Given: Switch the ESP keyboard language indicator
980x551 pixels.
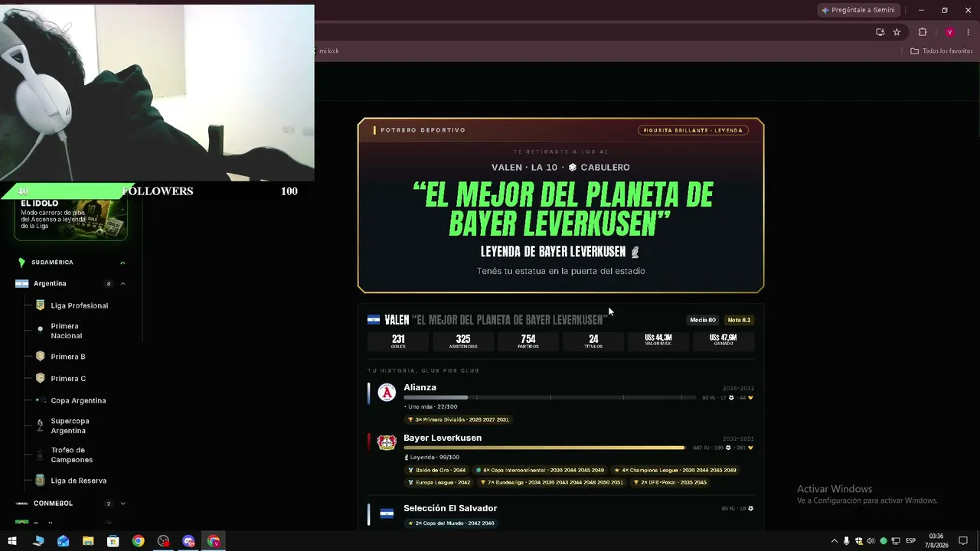Looking at the screenshot, I should [x=910, y=541].
